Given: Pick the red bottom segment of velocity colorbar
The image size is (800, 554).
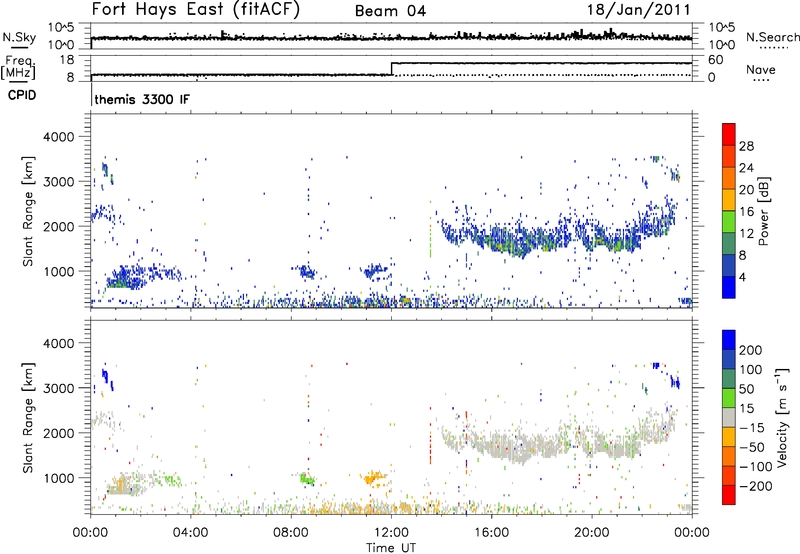Looking at the screenshot, I should tap(729, 495).
